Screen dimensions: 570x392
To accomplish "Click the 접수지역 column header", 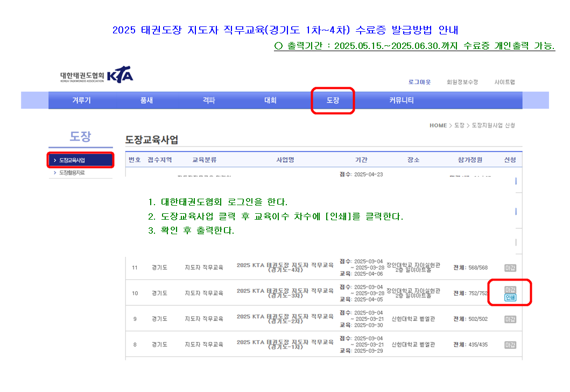I will (159, 160).
